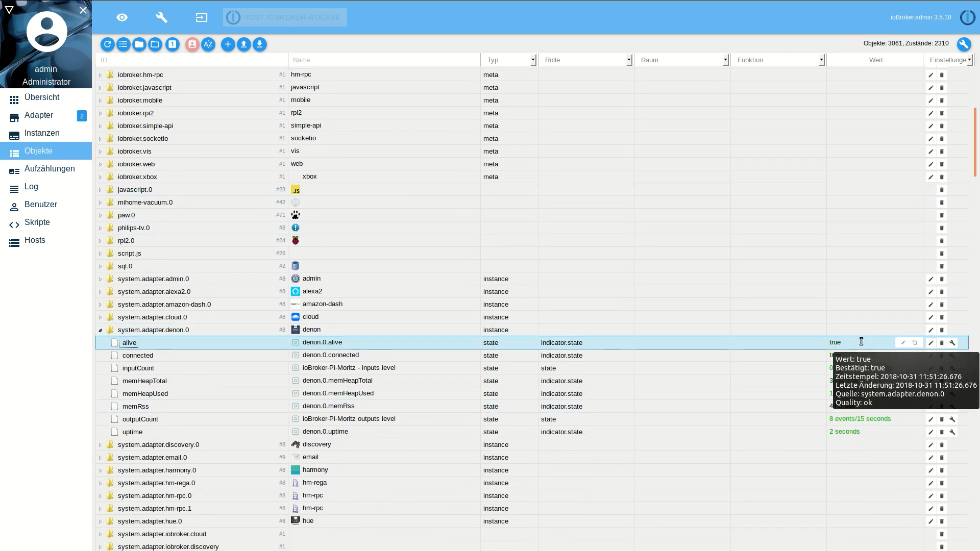Click the A-Z sort icon
The image size is (980, 551).
click(x=208, y=44)
